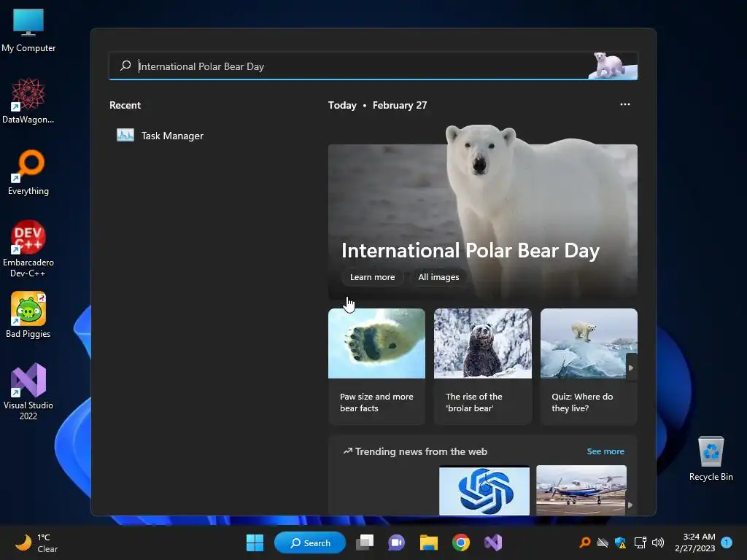Click the magnifier icon in search box
Screen dimensions: 747x560
pyautogui.click(x=125, y=66)
